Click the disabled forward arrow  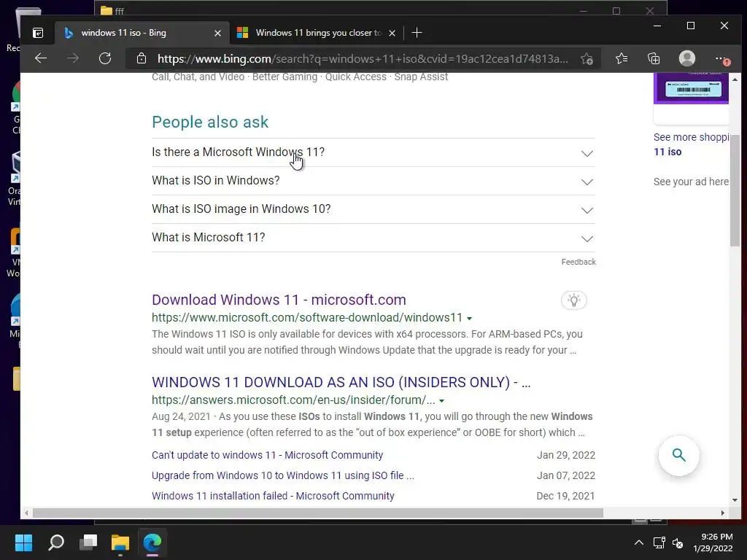tap(73, 58)
